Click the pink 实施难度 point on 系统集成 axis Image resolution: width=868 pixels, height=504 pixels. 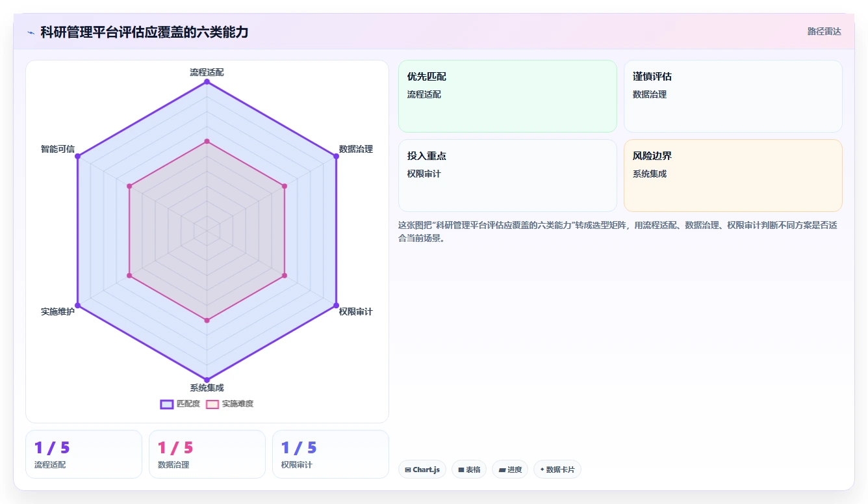[x=207, y=320]
